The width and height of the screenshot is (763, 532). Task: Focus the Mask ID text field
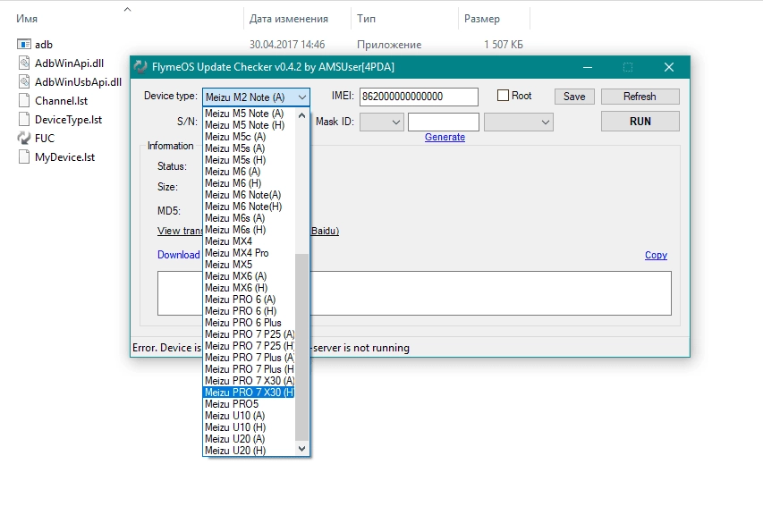click(x=444, y=122)
